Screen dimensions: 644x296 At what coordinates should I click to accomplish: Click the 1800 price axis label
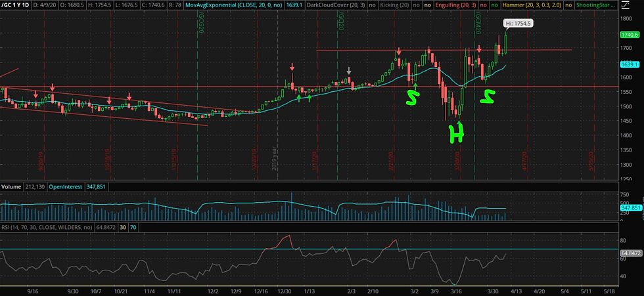click(x=626, y=18)
